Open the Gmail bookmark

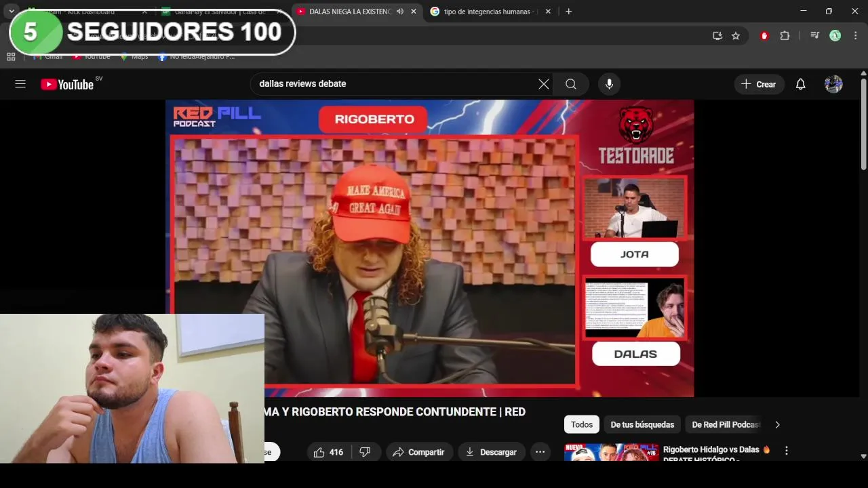point(48,57)
